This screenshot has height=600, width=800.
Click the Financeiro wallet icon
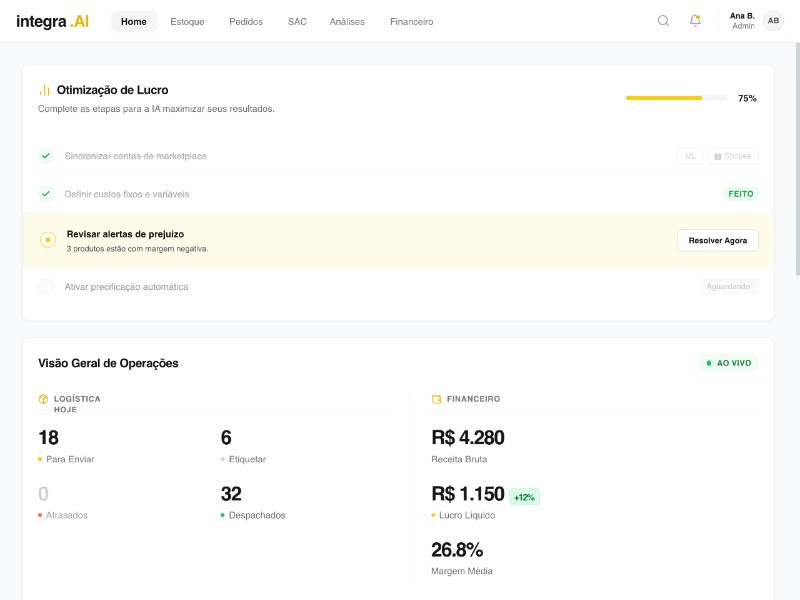tap(437, 399)
